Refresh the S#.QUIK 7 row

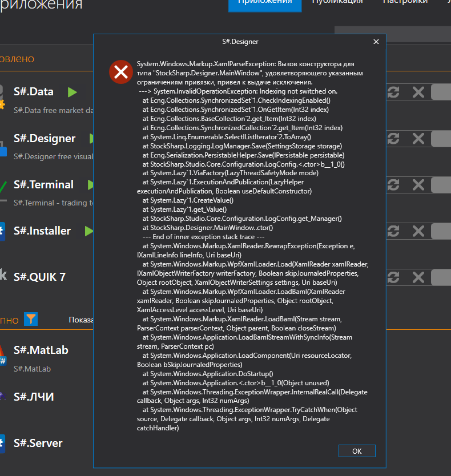(x=394, y=277)
